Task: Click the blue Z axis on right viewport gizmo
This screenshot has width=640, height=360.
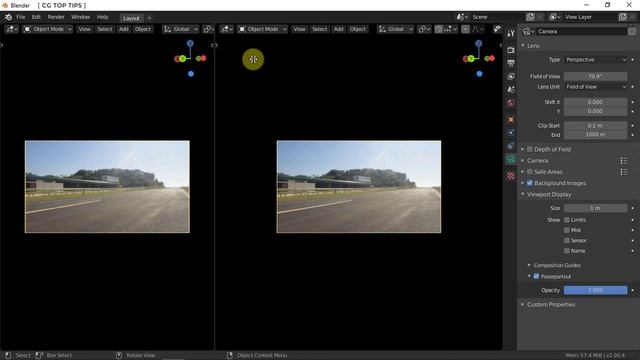Action: 478,43
